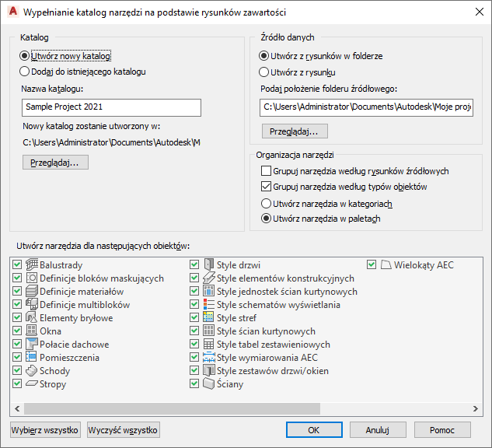
Task: Select Dodaj do istniejącego katalogu option
Action: pyautogui.click(x=25, y=72)
